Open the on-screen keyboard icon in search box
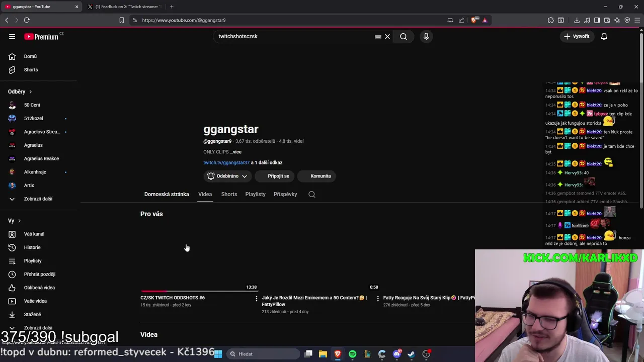 (x=378, y=36)
